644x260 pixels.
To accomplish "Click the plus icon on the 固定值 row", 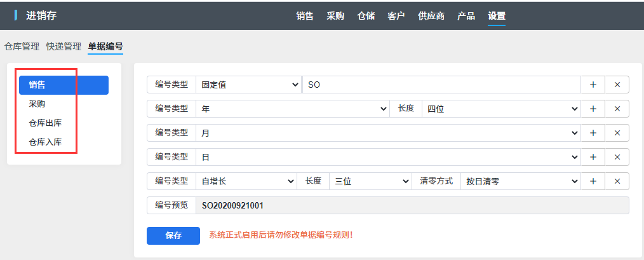I will 593,85.
